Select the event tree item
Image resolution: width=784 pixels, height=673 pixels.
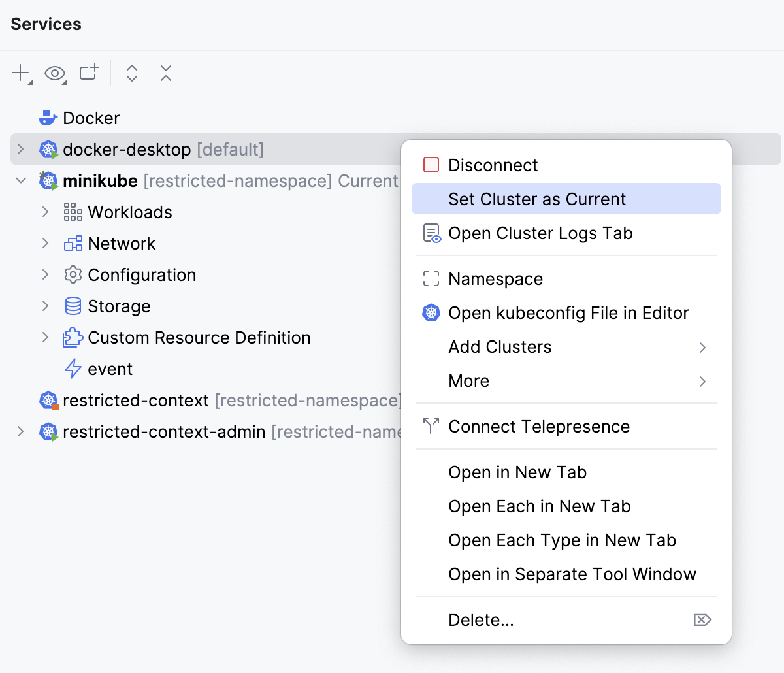(110, 369)
